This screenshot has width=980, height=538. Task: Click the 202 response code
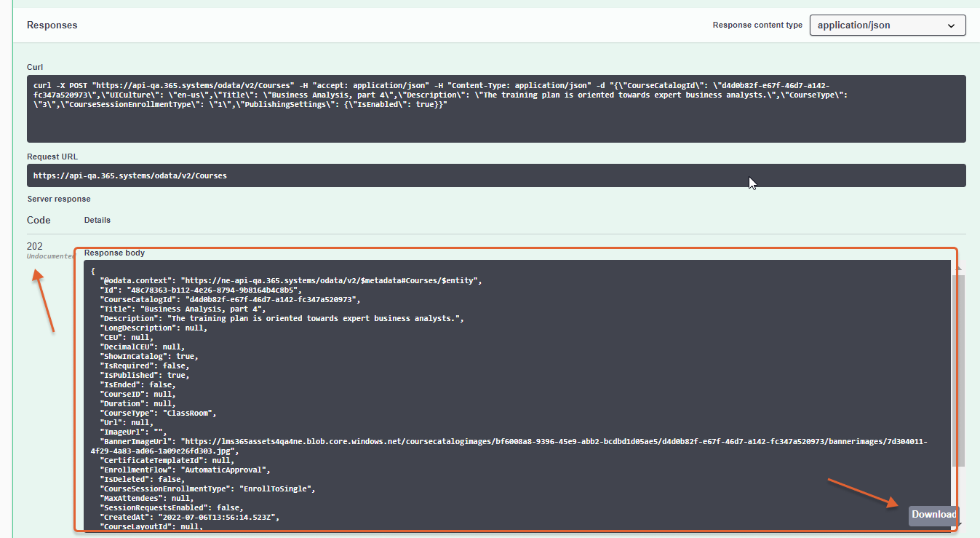35,246
